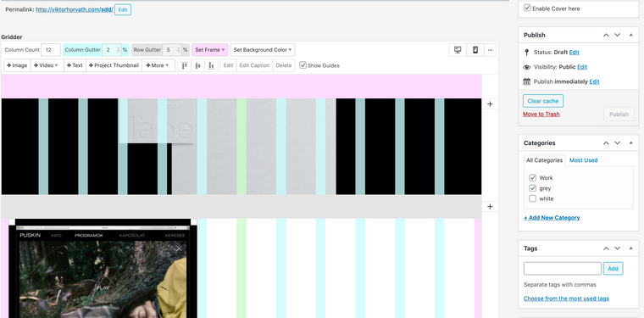Open the viktorhorvath.com/sdd permalink

(75, 9)
